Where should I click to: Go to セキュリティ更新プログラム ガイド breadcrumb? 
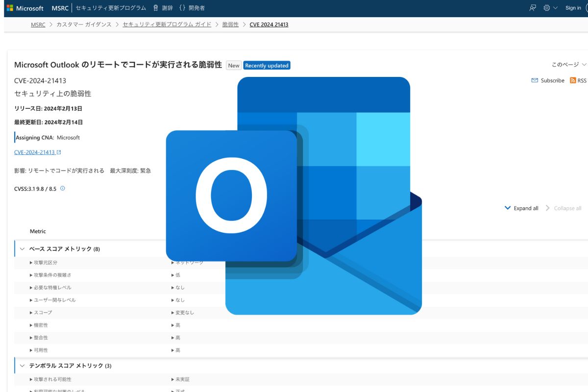pos(167,24)
